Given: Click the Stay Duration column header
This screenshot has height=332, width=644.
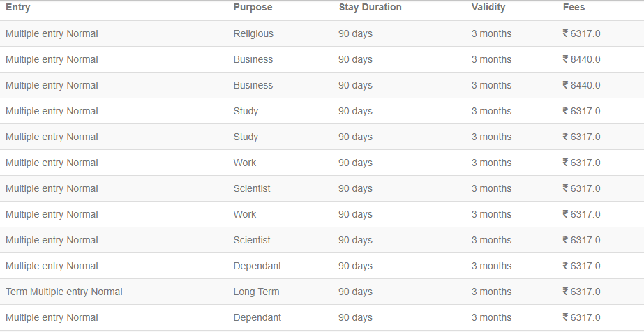Looking at the screenshot, I should 370,8.
